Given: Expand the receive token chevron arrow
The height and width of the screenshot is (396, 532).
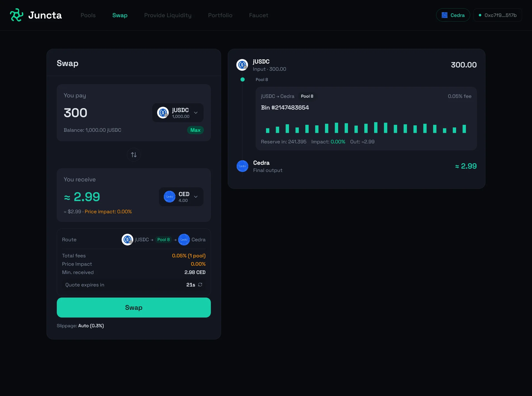Looking at the screenshot, I should (x=196, y=197).
